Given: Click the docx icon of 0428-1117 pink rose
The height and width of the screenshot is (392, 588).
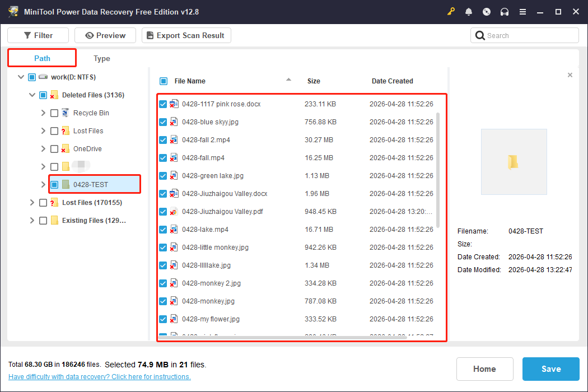Looking at the screenshot, I should tap(174, 104).
